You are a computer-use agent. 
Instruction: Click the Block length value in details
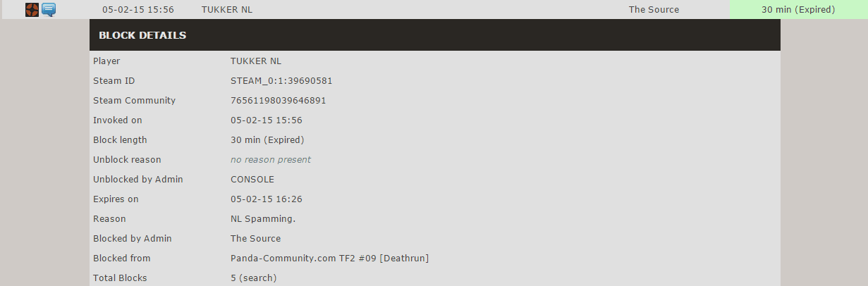[267, 140]
